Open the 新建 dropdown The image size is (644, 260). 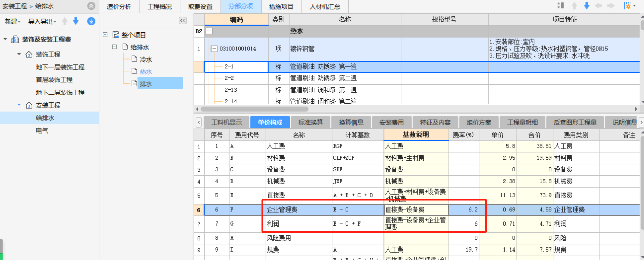tap(13, 21)
